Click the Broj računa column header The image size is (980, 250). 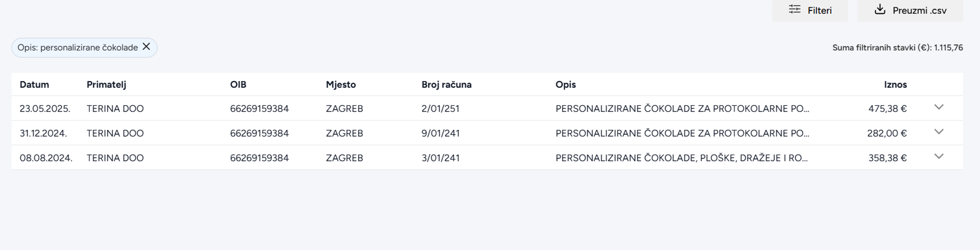coord(446,84)
